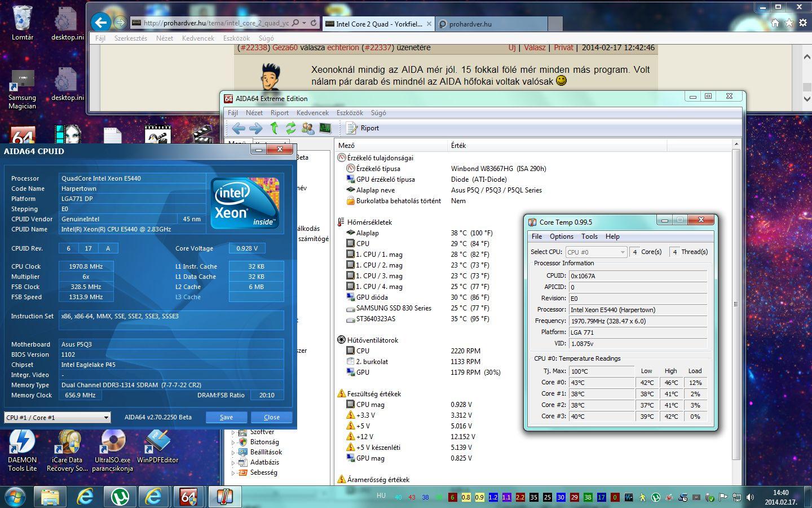812x508 pixels.
Task: Click Érték column header in AIDA64
Action: 557,146
